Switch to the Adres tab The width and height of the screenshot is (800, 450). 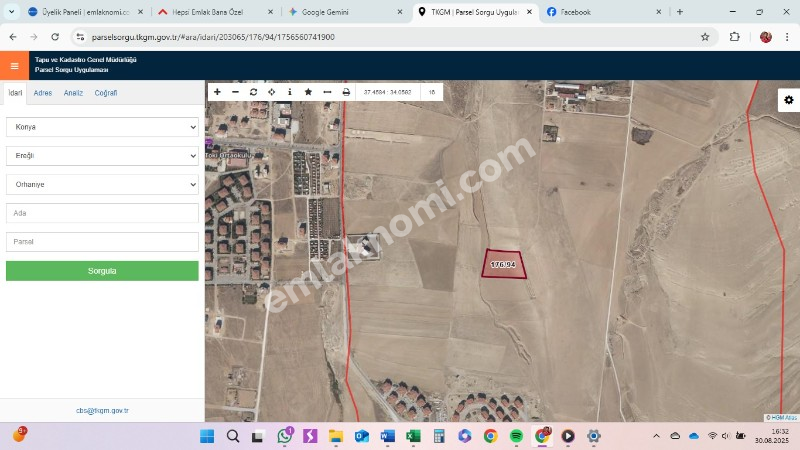[x=43, y=93]
